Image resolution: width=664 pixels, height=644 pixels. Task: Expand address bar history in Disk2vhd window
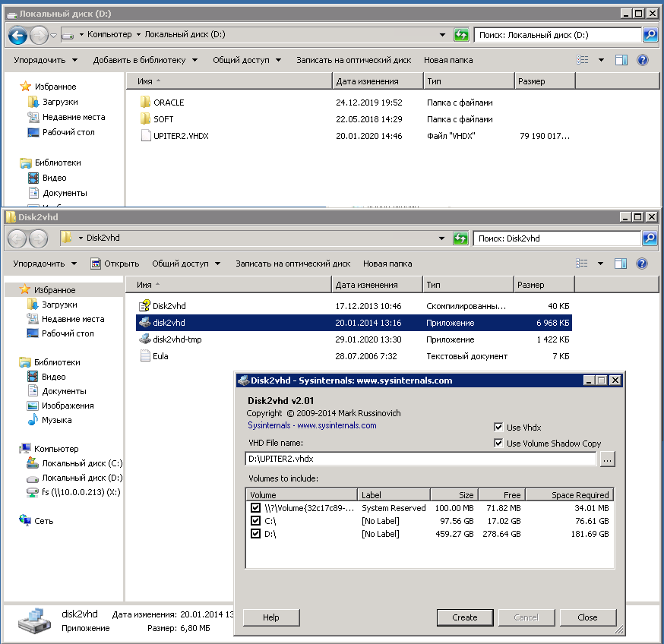[441, 238]
